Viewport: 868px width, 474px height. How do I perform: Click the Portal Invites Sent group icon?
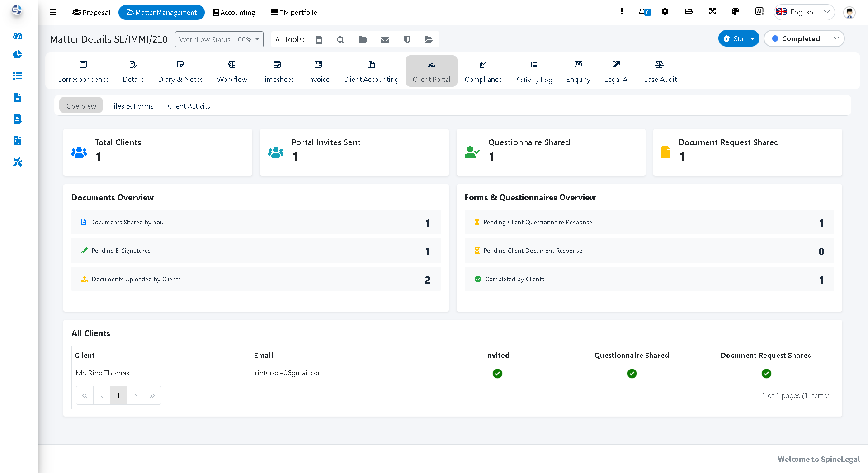276,152
